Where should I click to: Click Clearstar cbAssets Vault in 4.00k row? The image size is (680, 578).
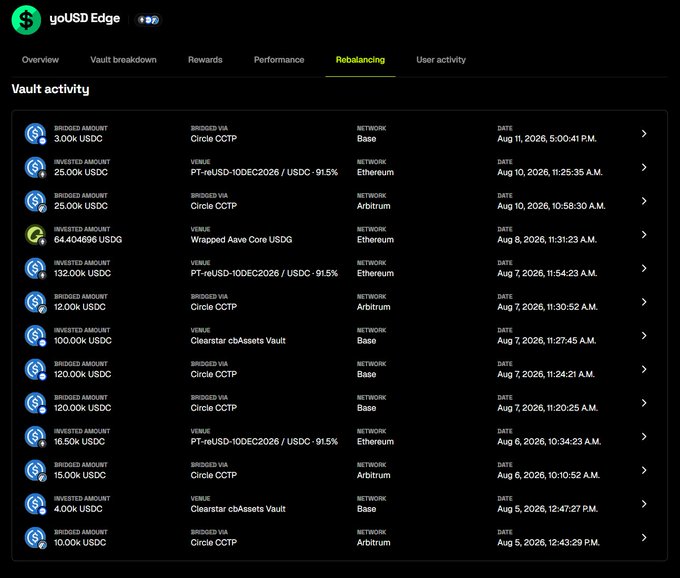(238, 509)
